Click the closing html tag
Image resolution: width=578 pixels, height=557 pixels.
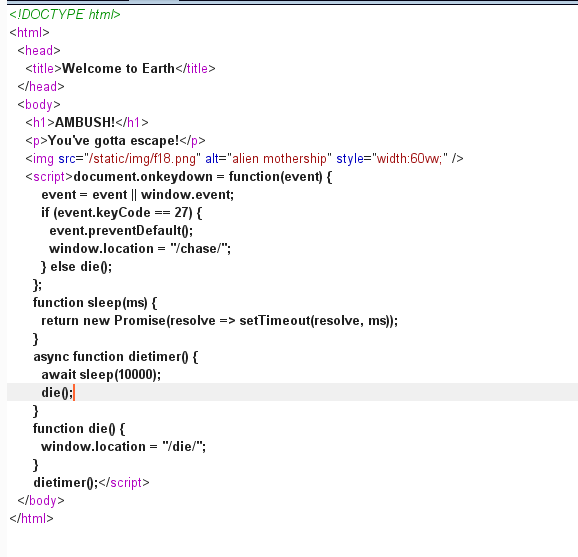(x=31, y=519)
